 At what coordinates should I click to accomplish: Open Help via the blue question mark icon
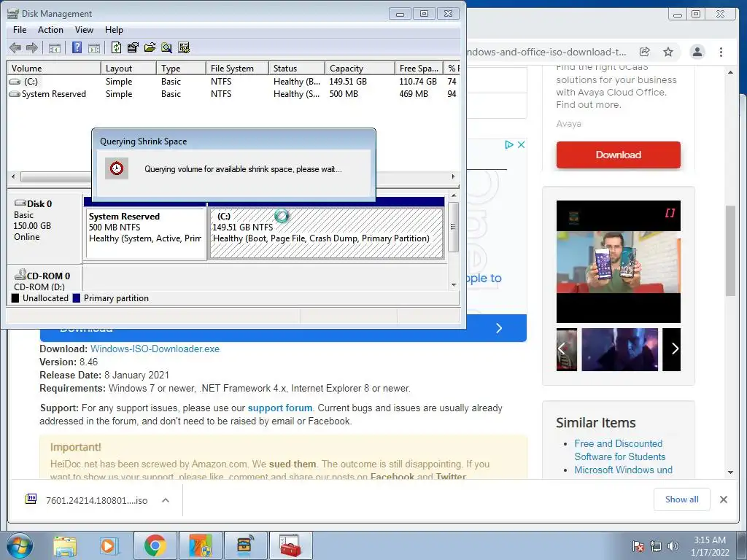77,47
